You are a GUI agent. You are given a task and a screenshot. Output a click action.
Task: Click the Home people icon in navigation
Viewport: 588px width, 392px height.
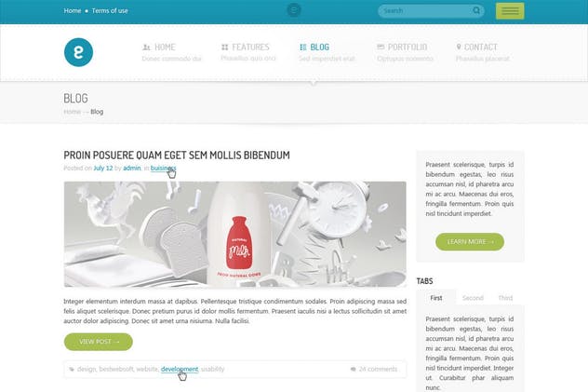(x=146, y=47)
